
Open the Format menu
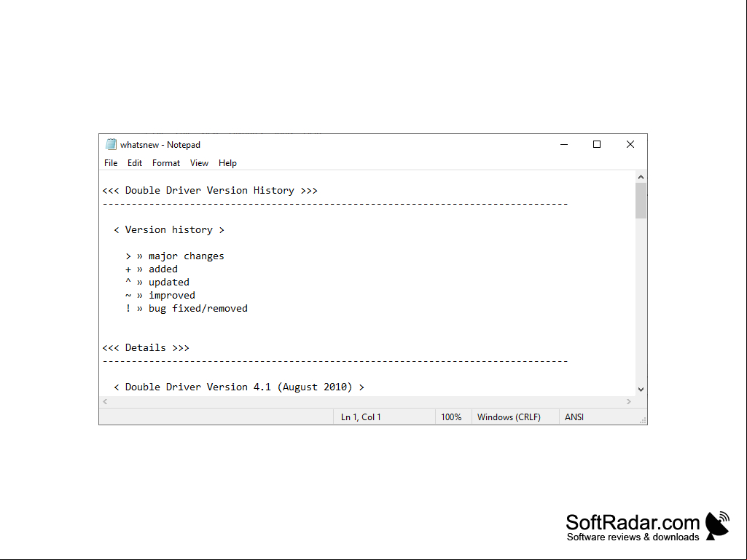[165, 163]
